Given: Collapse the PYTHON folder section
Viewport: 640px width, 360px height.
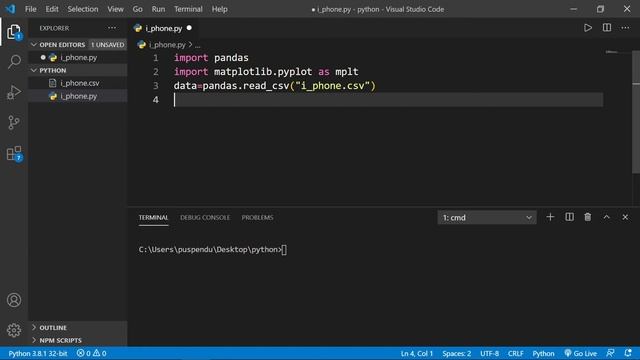Looking at the screenshot, I should pos(78,70).
